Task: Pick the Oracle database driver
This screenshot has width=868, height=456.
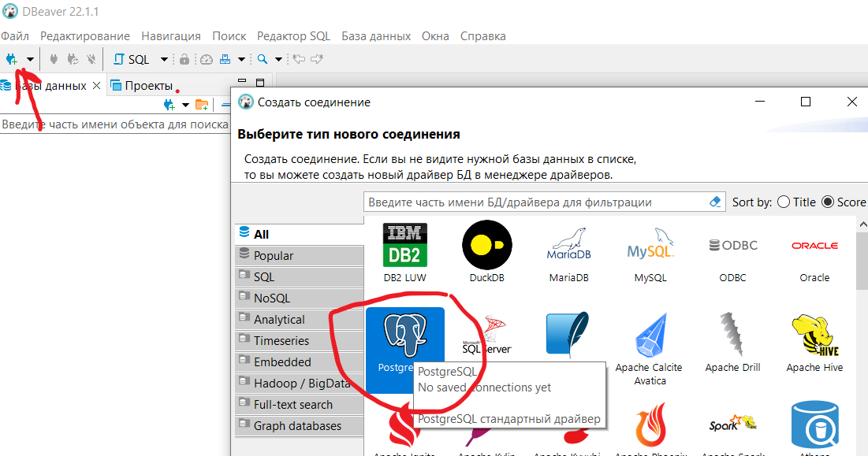Action: click(x=814, y=252)
